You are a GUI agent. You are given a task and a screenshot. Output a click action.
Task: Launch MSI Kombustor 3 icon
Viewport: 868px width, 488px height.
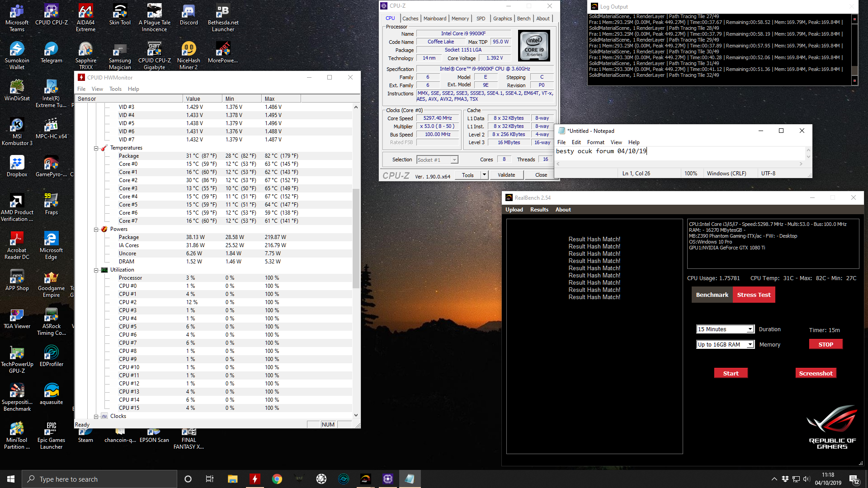pos(17,132)
